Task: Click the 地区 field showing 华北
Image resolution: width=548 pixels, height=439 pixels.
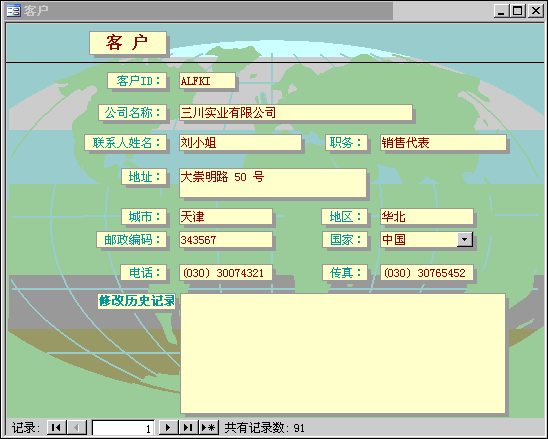Action: coord(427,217)
